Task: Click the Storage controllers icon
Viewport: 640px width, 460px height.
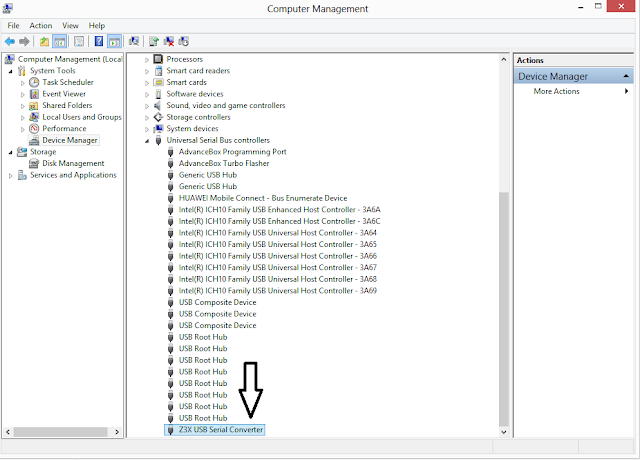Action: pyautogui.click(x=158, y=117)
